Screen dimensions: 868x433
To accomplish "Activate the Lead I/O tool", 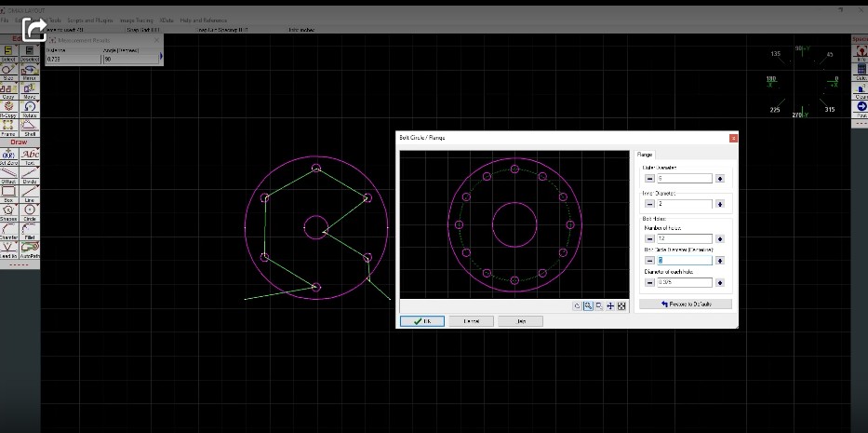I will click(8, 250).
